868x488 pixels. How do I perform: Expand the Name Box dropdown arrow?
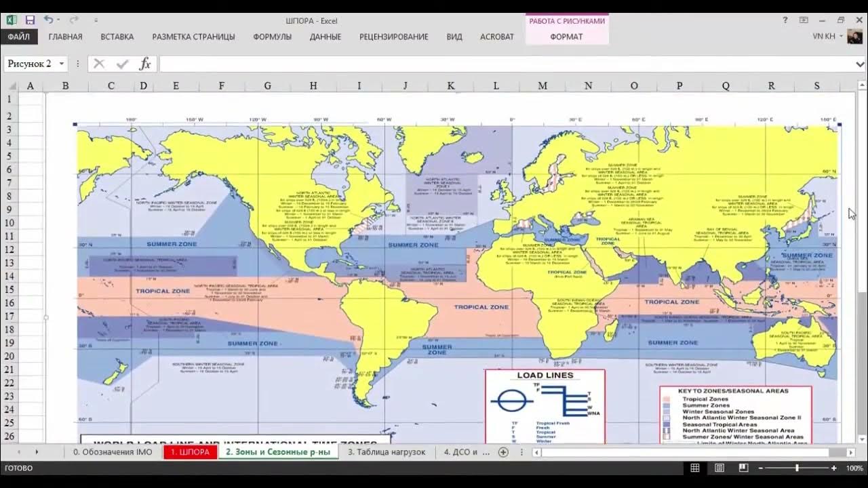pyautogui.click(x=62, y=64)
